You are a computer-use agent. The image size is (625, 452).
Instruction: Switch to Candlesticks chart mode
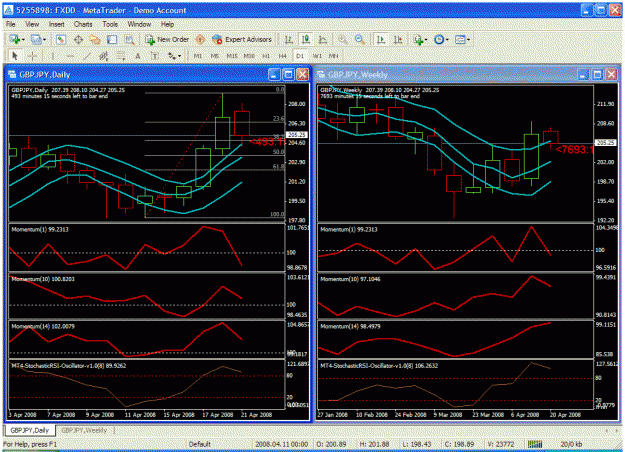tap(306, 39)
